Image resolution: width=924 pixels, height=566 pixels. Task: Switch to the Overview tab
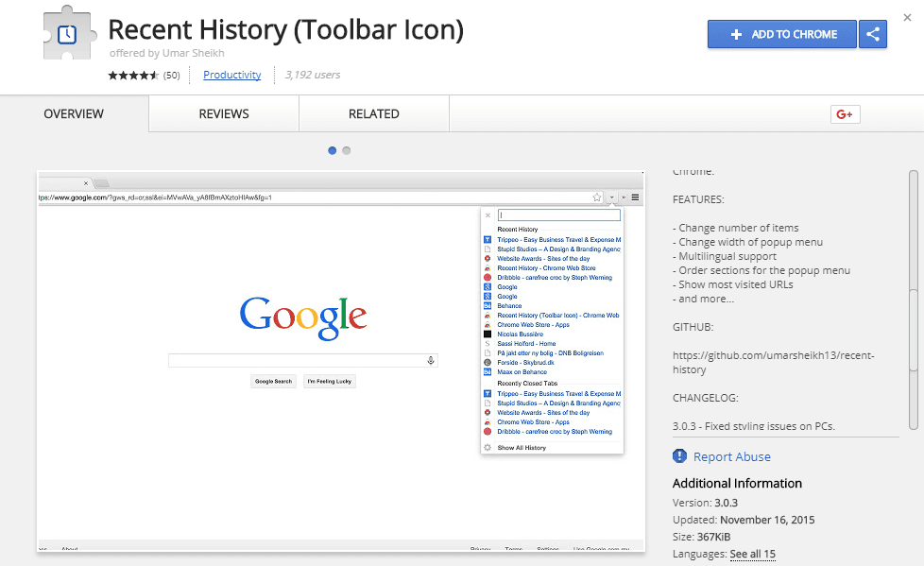(74, 113)
